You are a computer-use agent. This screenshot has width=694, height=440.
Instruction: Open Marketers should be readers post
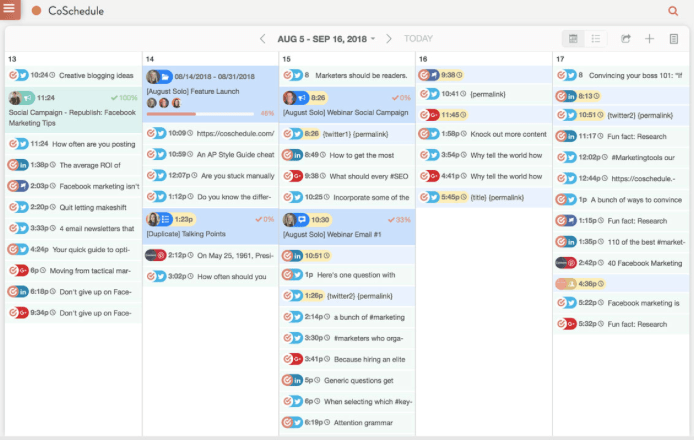[x=347, y=75]
